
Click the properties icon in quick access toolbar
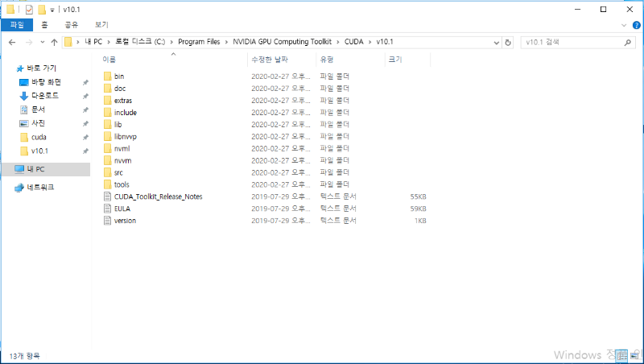(29, 9)
